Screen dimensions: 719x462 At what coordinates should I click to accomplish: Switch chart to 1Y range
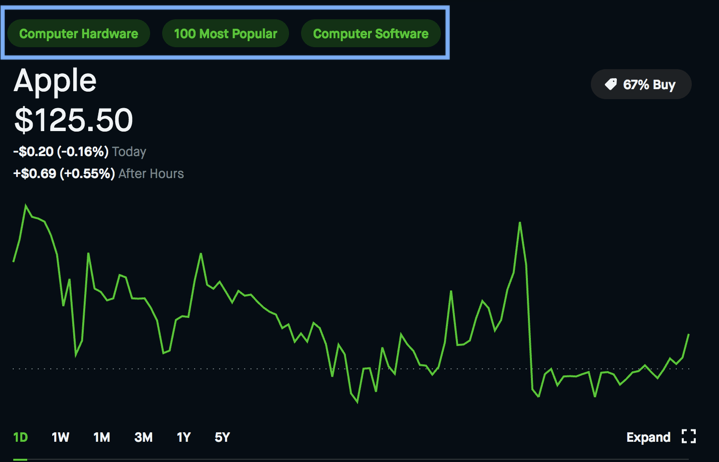pos(183,437)
